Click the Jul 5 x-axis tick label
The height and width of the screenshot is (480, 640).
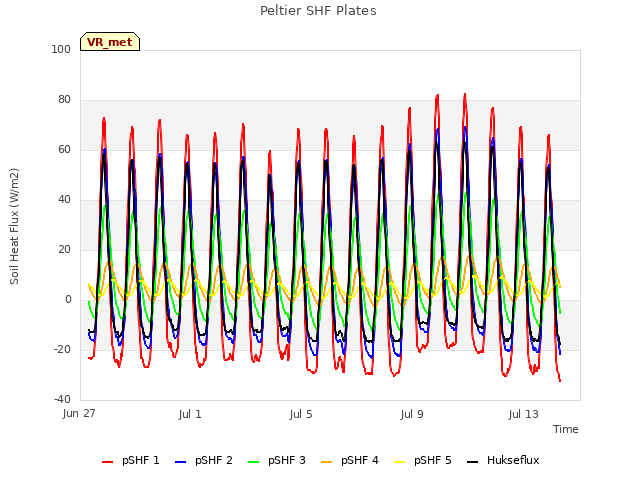tap(301, 414)
